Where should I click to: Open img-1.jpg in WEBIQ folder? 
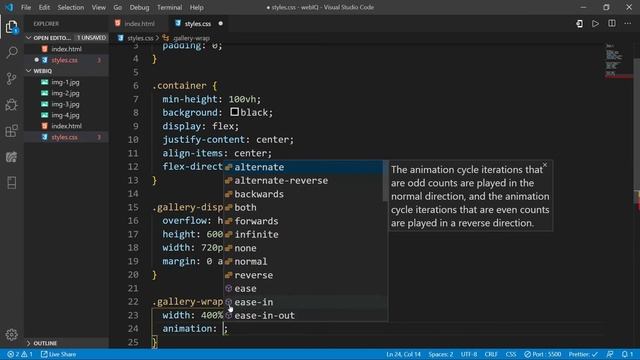pos(66,82)
